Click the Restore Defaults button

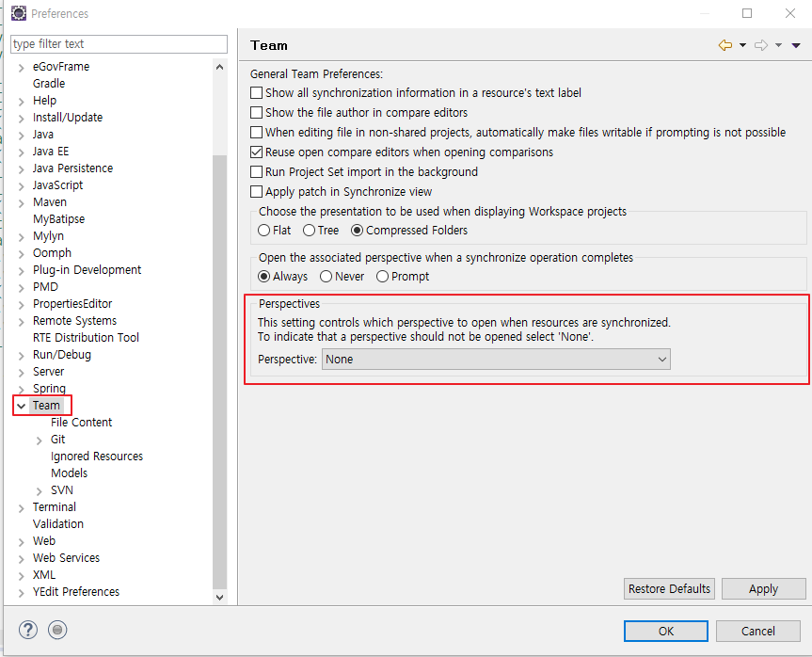click(669, 588)
